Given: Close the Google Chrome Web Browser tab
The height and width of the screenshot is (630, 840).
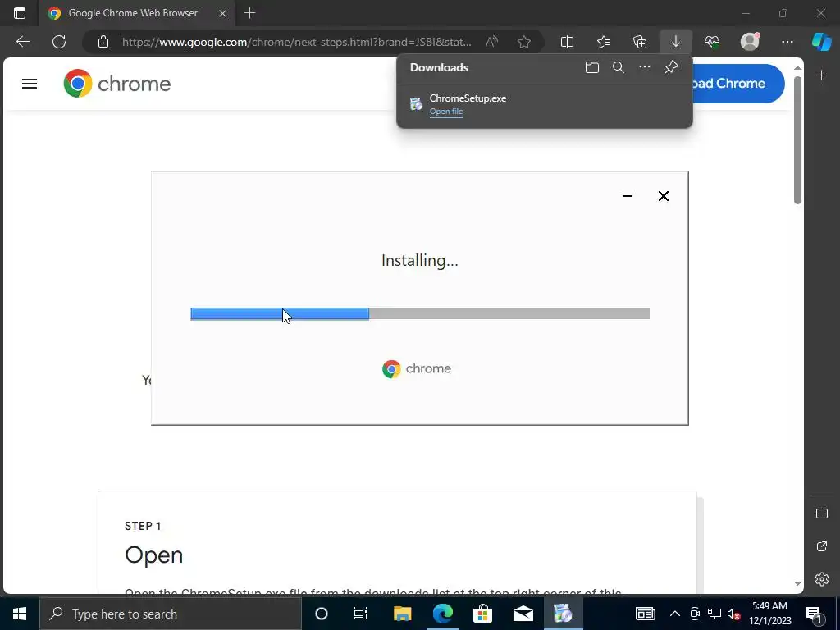Looking at the screenshot, I should click(222, 13).
